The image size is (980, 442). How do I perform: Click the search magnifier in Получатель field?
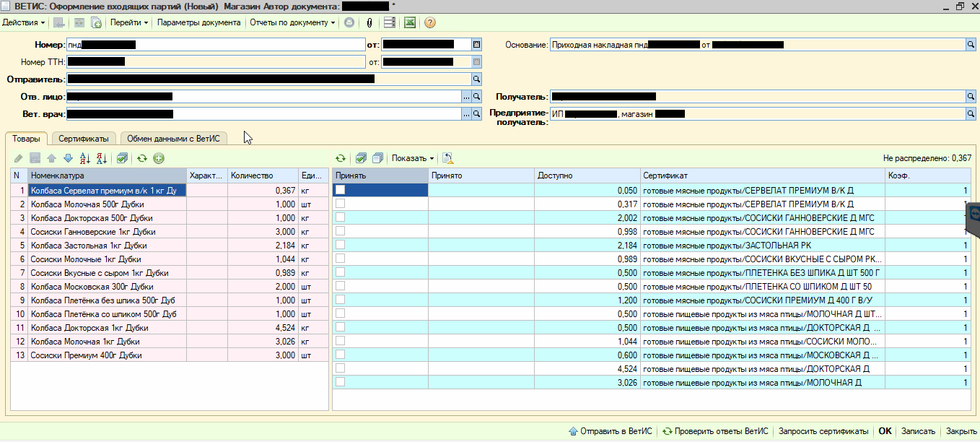(x=971, y=96)
